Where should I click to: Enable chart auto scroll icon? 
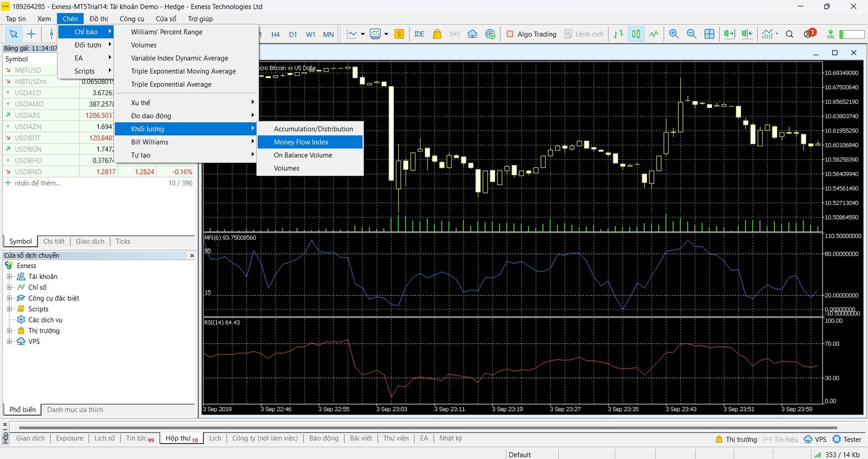click(729, 34)
